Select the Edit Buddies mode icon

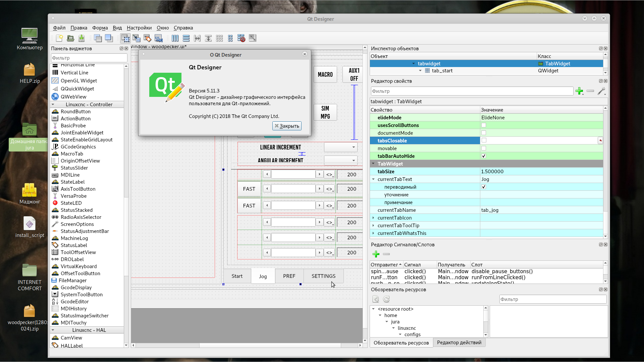tap(148, 38)
